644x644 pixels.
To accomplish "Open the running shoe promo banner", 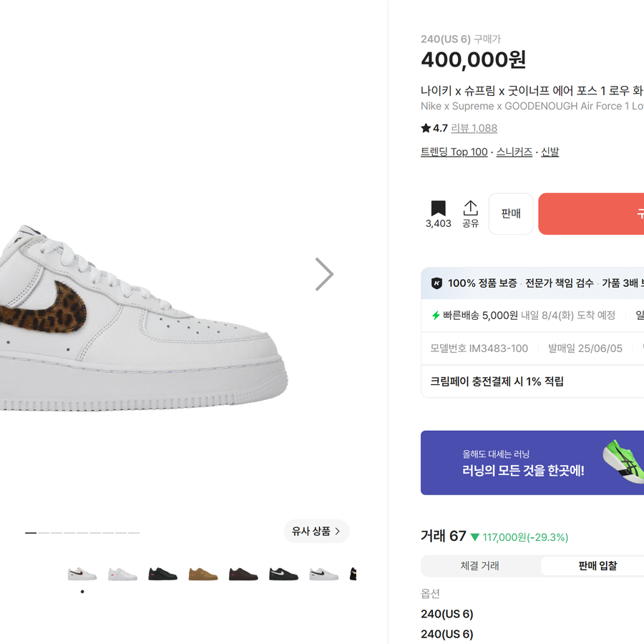I will pyautogui.click(x=532, y=462).
